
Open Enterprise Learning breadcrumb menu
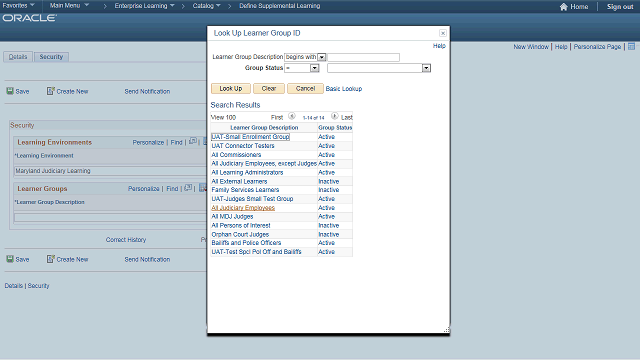[x=144, y=6]
